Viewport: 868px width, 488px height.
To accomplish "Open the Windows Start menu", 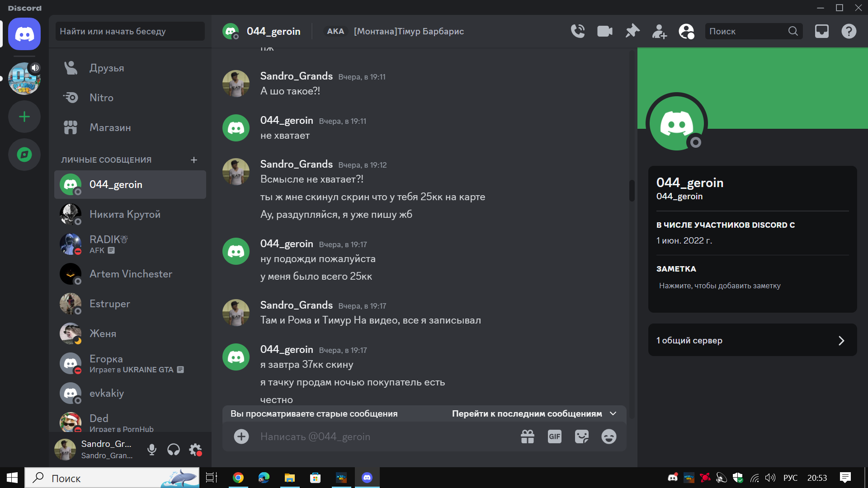I will tap(12, 478).
